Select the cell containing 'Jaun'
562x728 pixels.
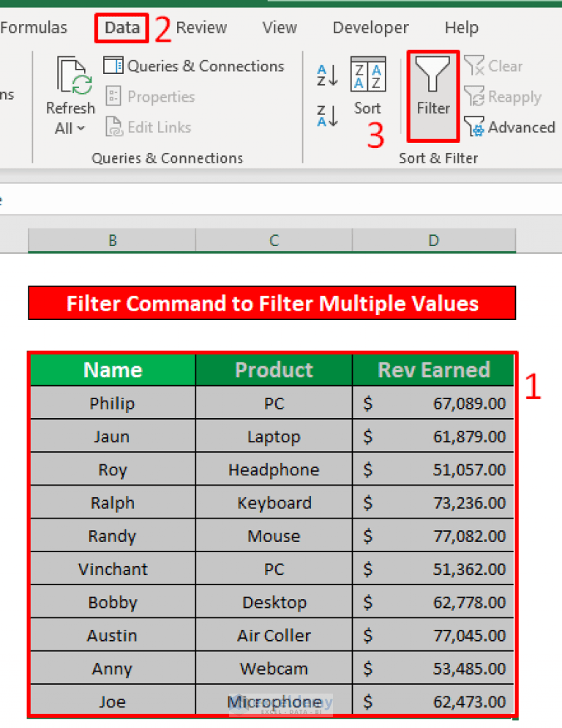pyautogui.click(x=113, y=436)
